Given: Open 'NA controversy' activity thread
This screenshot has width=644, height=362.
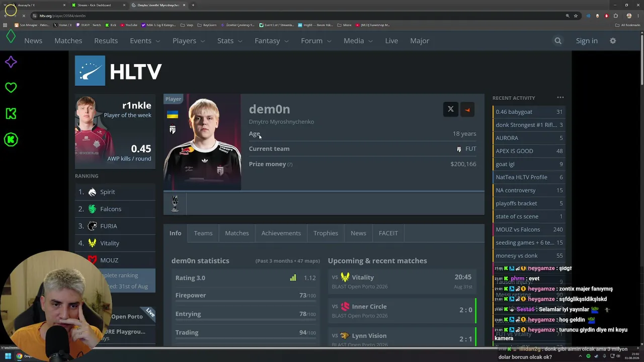Looking at the screenshot, I should (x=529, y=190).
